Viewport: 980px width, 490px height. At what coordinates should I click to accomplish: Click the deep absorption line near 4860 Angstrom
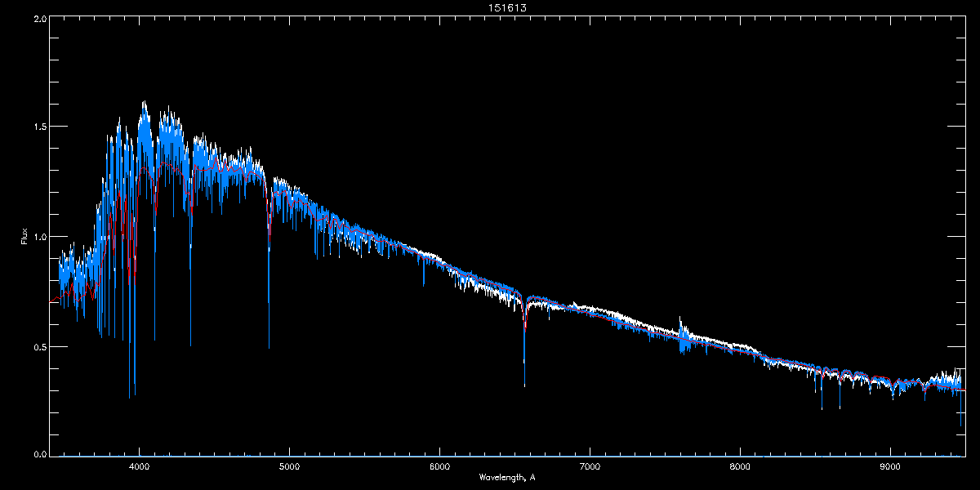[x=269, y=265]
